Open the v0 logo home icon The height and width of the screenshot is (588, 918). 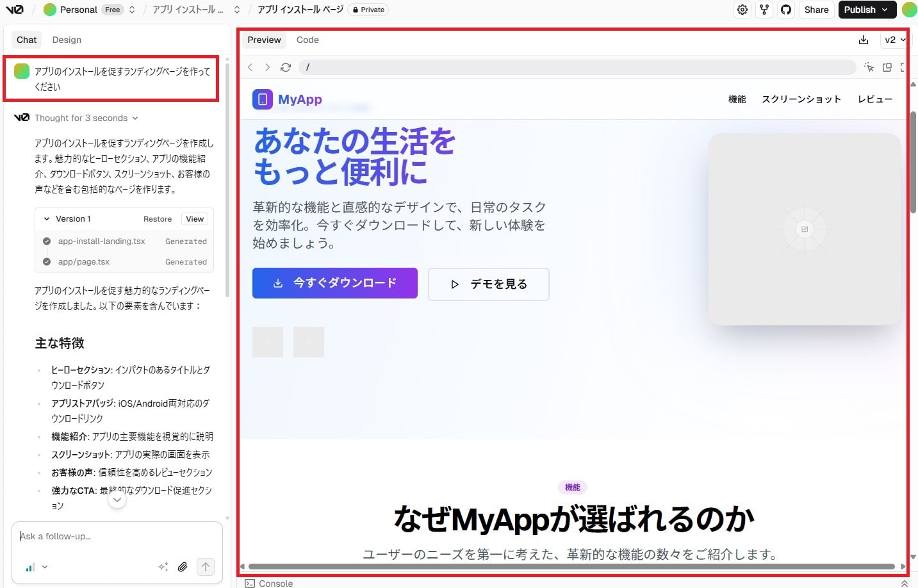pos(15,10)
